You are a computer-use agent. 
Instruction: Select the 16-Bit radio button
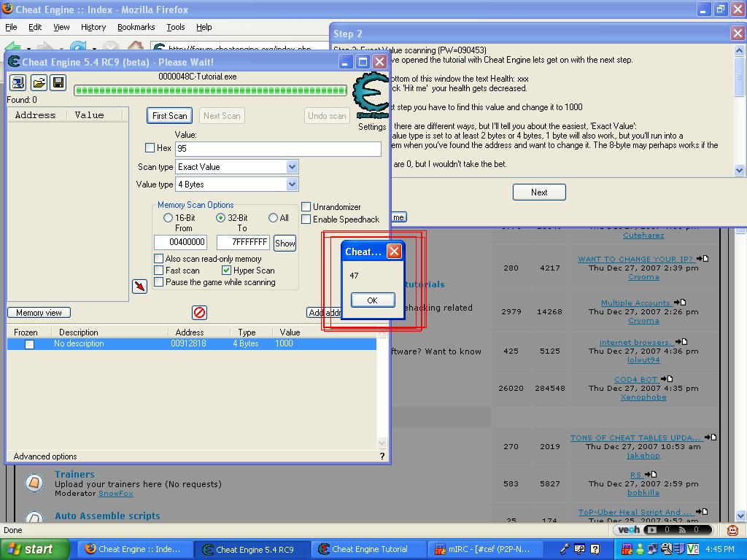[x=168, y=217]
